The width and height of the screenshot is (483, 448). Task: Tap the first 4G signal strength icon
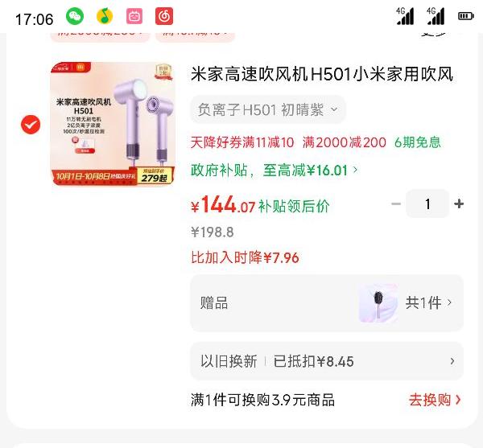pyautogui.click(x=405, y=16)
